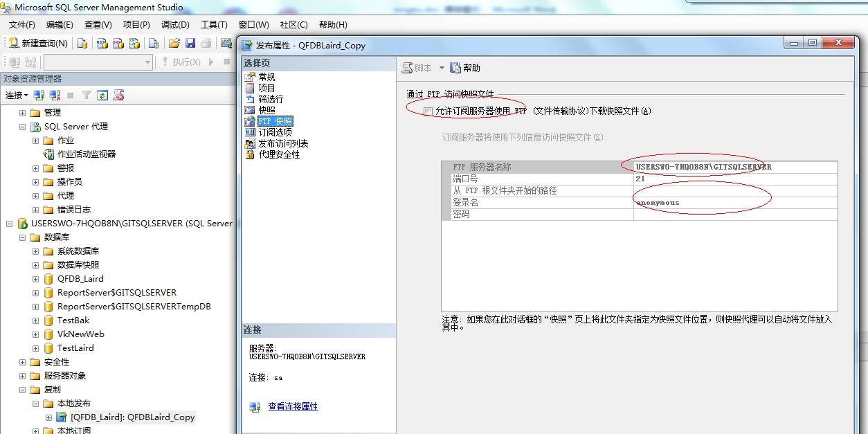This screenshot has height=434, width=868.
Task: Open the 代理安全性 page
Action: (279, 154)
